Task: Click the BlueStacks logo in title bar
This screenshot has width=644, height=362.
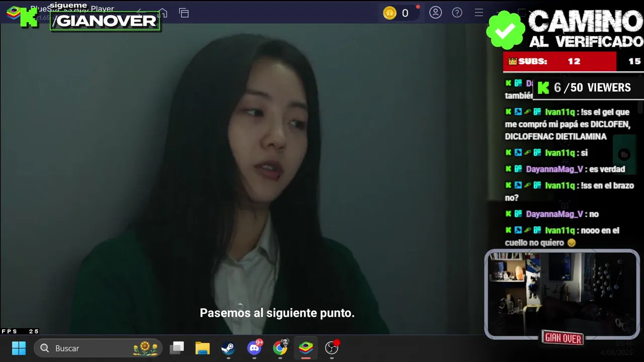Action: coord(14,13)
